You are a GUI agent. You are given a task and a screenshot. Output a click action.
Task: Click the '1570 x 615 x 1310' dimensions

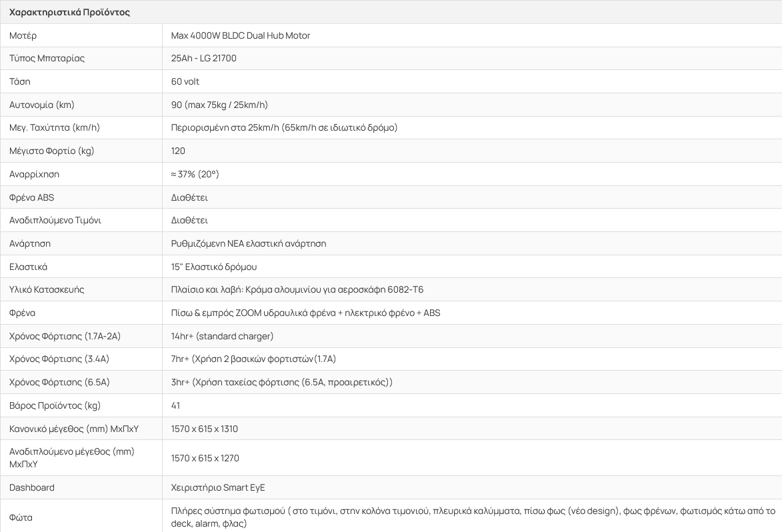[x=205, y=429]
